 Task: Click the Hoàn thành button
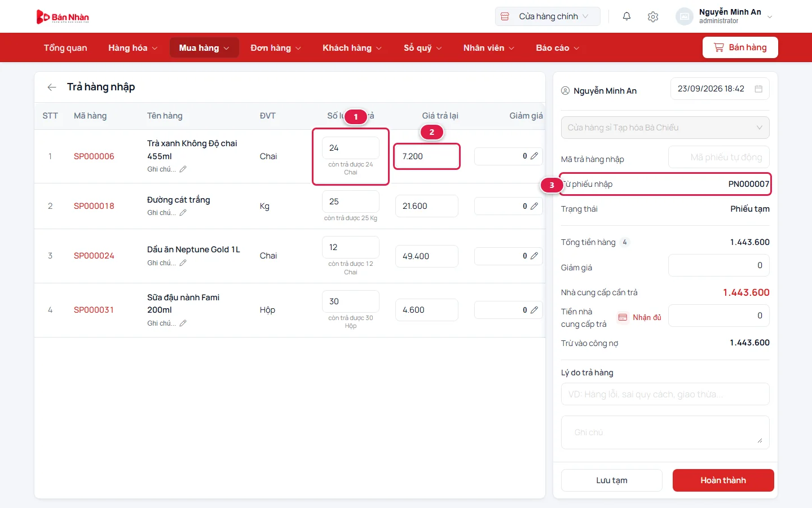tap(723, 480)
